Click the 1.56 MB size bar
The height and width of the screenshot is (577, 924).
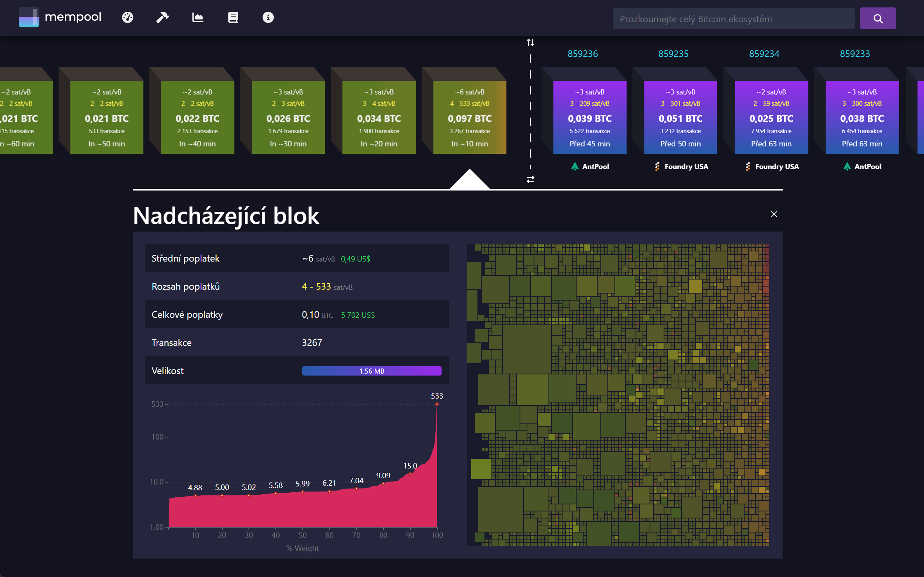click(x=371, y=371)
